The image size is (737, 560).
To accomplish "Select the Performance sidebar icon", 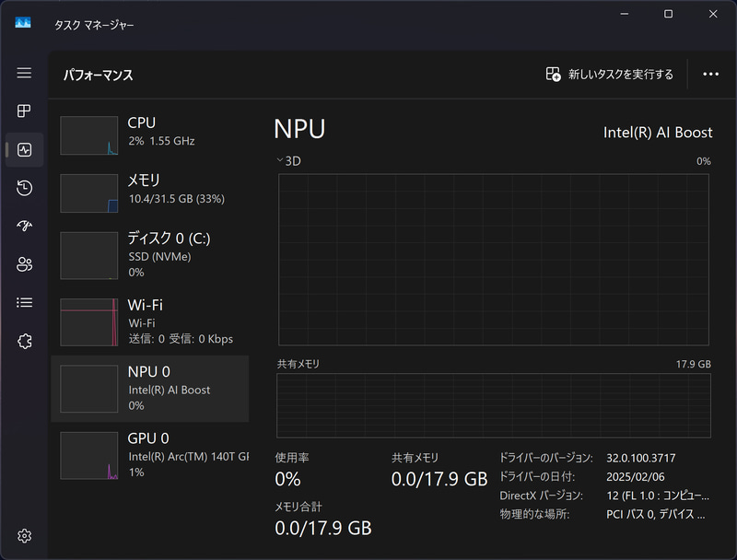I will pos(23,149).
